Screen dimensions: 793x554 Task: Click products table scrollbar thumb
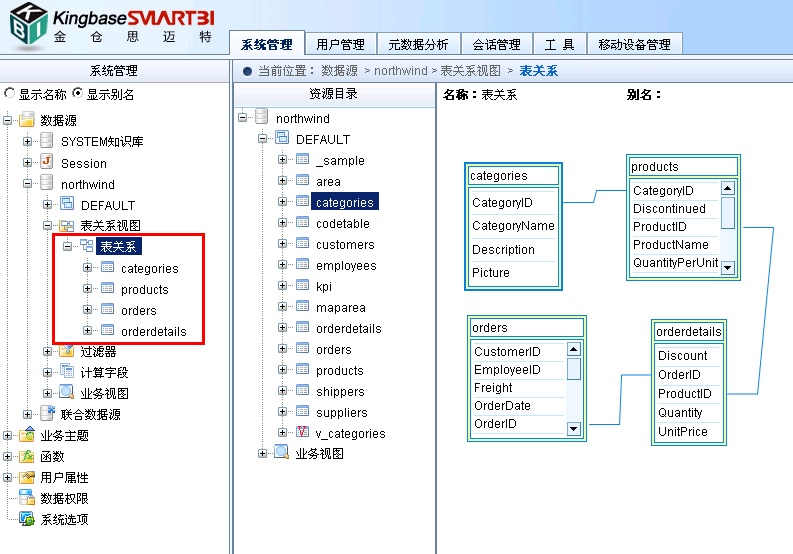pyautogui.click(x=728, y=213)
